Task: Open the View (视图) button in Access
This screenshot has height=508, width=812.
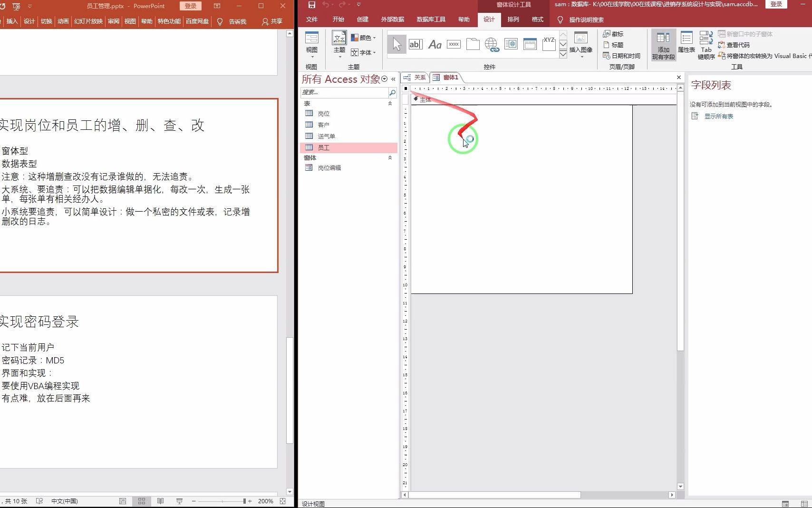Action: click(x=312, y=44)
